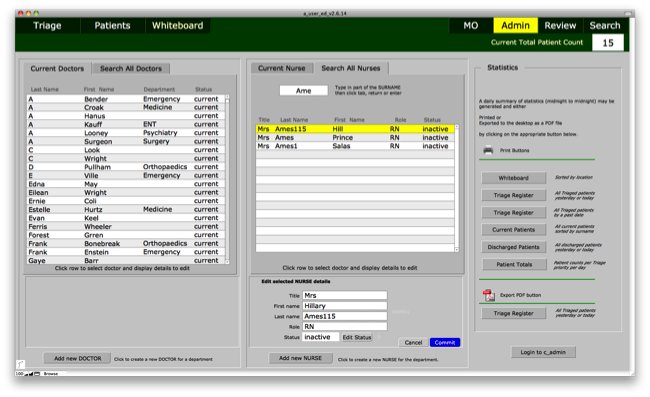
Task: Select doctor row Frank Bonebreak Orthopaedics
Action: [x=126, y=244]
